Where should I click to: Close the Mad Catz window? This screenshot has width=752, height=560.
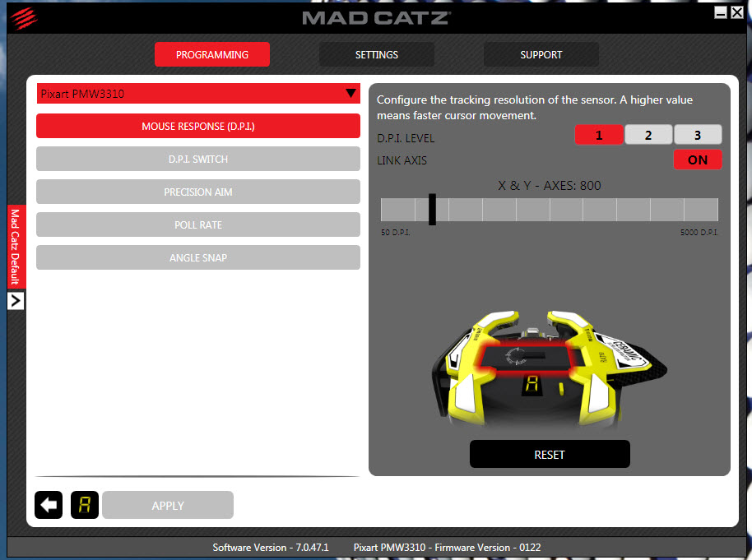tap(737, 12)
